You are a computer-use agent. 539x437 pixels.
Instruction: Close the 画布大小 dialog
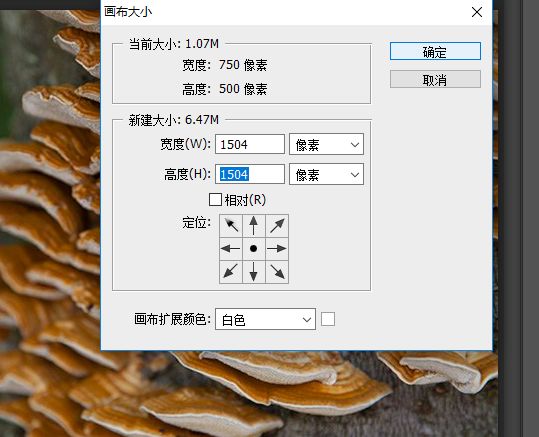477,12
